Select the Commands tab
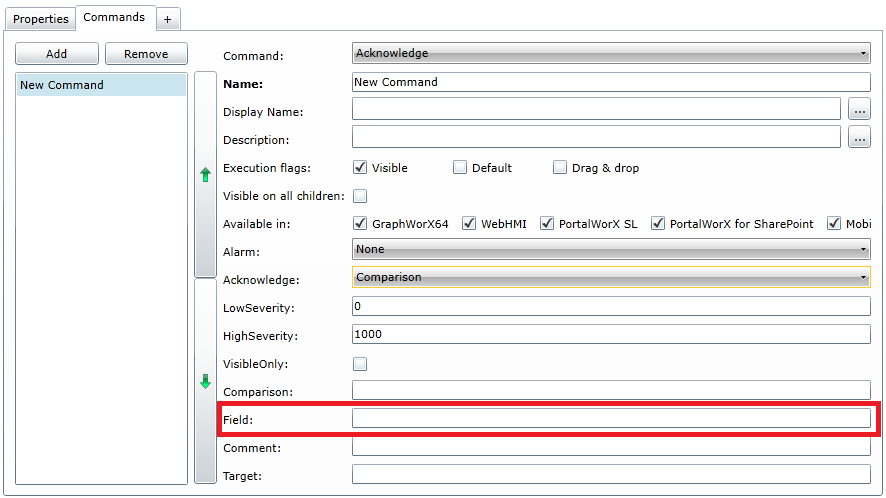886x498 pixels. click(114, 17)
